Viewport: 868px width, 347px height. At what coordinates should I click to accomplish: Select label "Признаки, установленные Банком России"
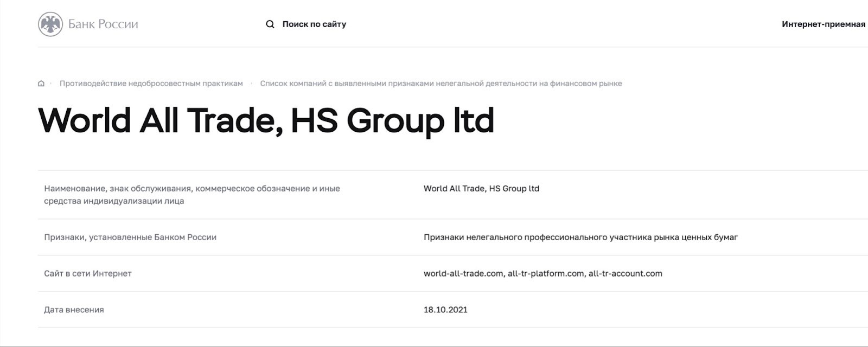click(x=130, y=237)
